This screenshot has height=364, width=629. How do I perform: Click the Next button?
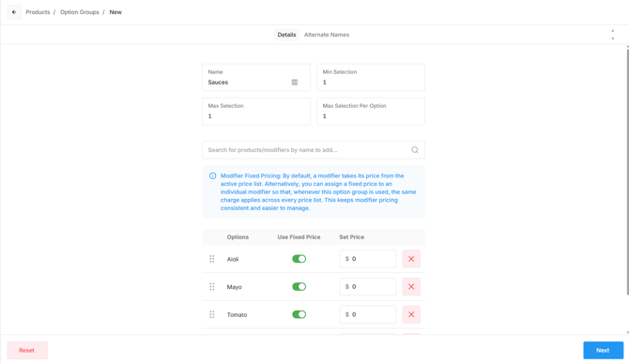click(603, 350)
